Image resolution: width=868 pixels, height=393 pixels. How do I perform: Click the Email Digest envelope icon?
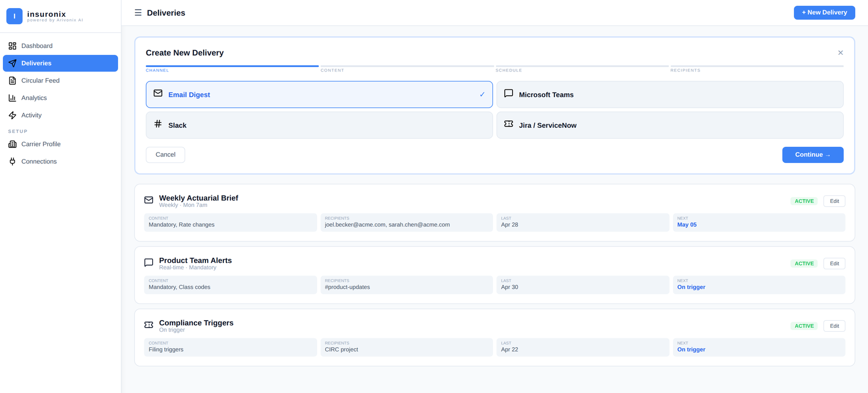[x=158, y=93]
